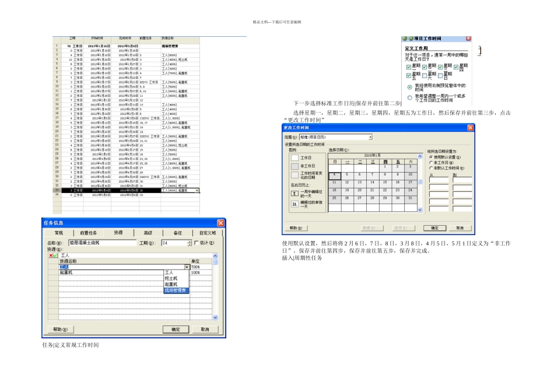Toggle the 星期三 workday checkbox

coord(440,67)
